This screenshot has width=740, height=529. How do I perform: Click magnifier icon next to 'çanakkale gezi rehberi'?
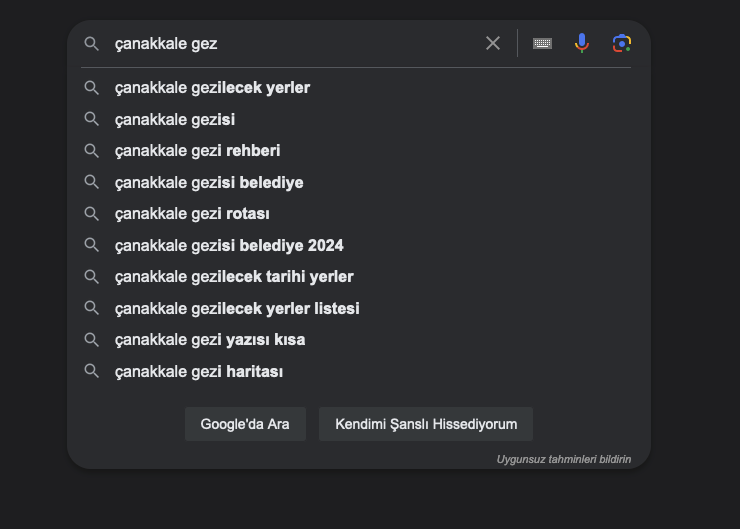pyautogui.click(x=92, y=151)
